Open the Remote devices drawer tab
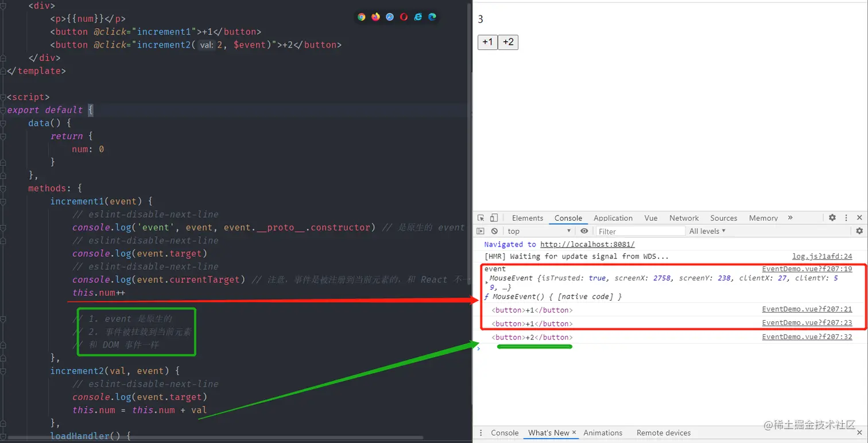Screen dimensions: 868x443 (664, 433)
